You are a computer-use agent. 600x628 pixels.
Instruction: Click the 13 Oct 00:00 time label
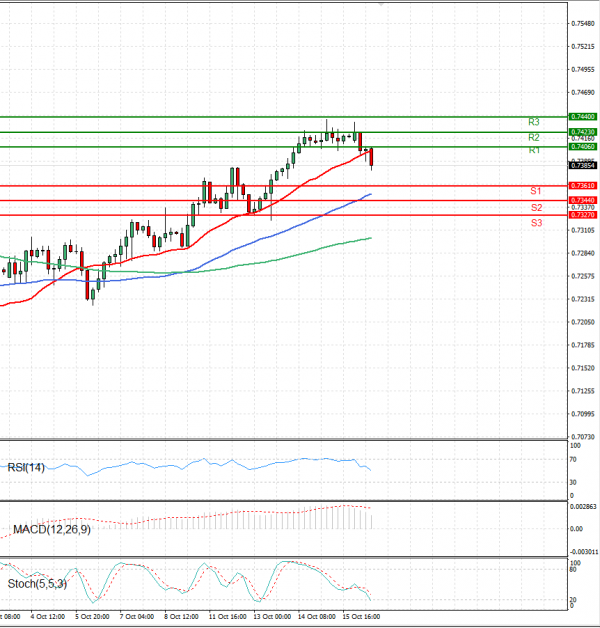(272, 617)
